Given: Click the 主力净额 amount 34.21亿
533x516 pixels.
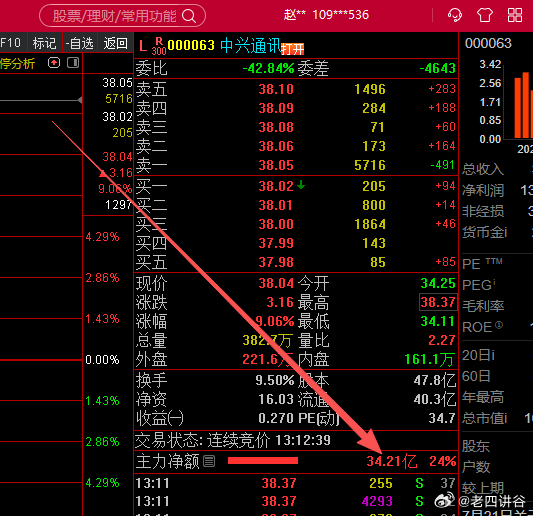Looking at the screenshot, I should click(x=392, y=461).
